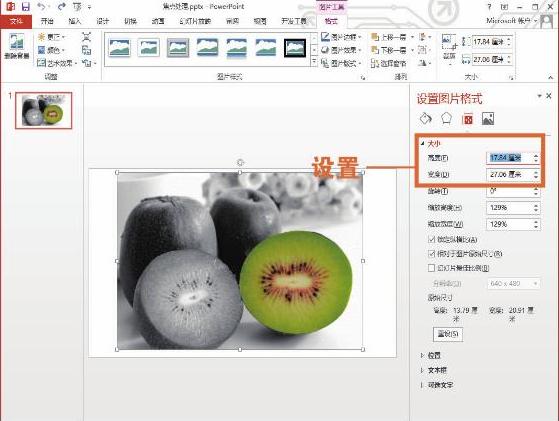Switch to the 插入 Insert tab
The width and height of the screenshot is (559, 421).
(75, 21)
